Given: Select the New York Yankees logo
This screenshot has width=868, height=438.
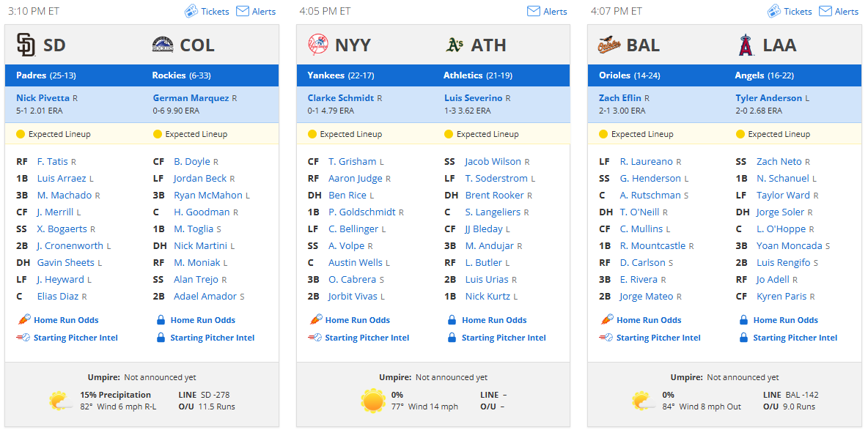Looking at the screenshot, I should (x=317, y=45).
